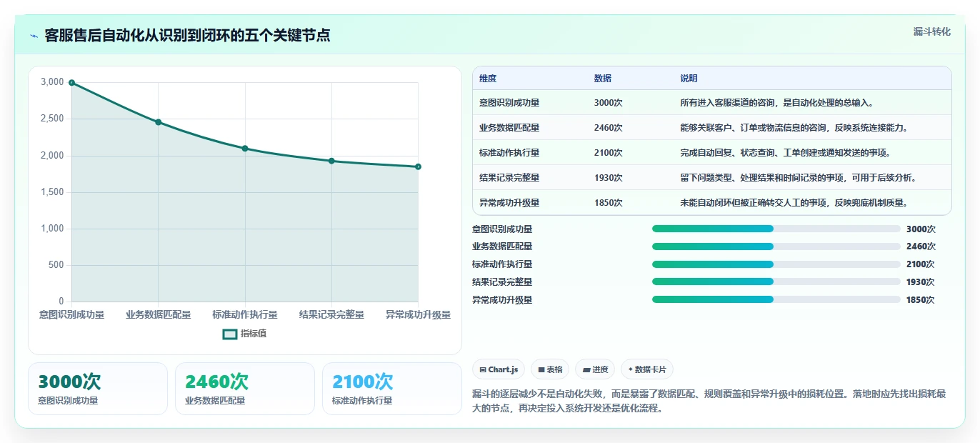
Task: Click the 业务数据匹配量 progress bar
Action: [776, 247]
